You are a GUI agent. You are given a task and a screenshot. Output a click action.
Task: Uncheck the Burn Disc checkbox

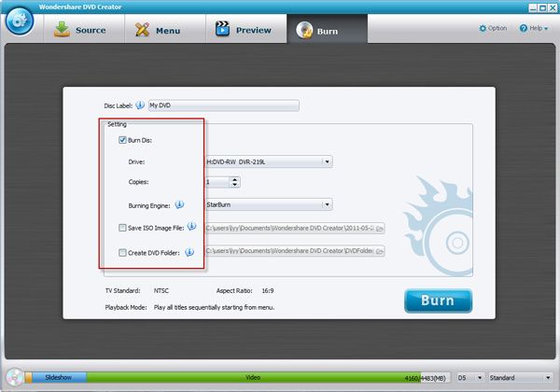(x=122, y=140)
